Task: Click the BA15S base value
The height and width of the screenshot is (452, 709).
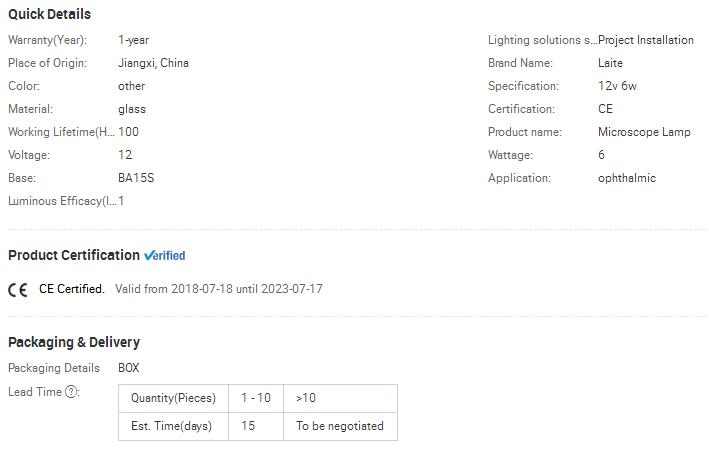Action: click(136, 178)
